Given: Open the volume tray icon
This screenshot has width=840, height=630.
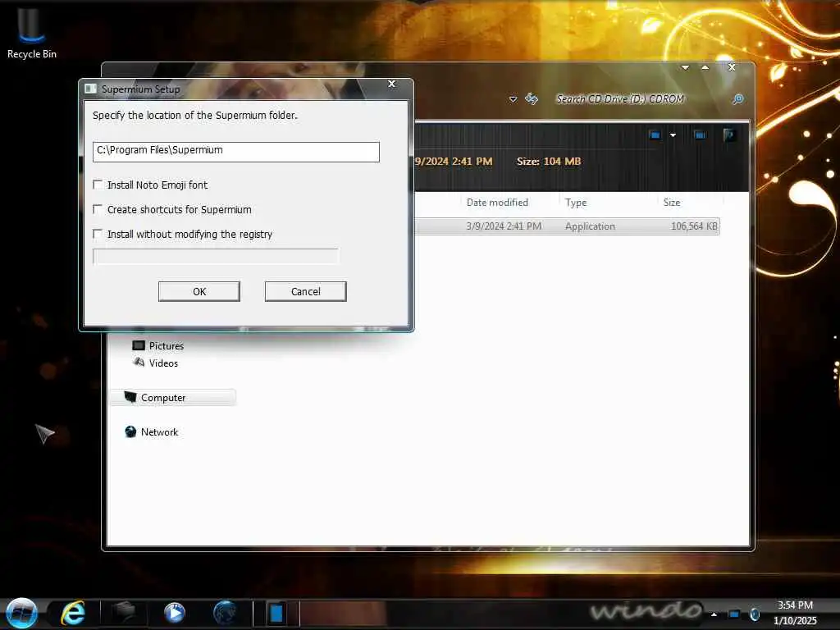Looking at the screenshot, I should (755, 614).
